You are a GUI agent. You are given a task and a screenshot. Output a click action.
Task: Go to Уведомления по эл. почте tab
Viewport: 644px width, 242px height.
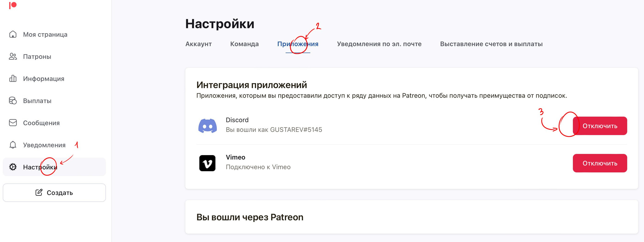pyautogui.click(x=379, y=44)
